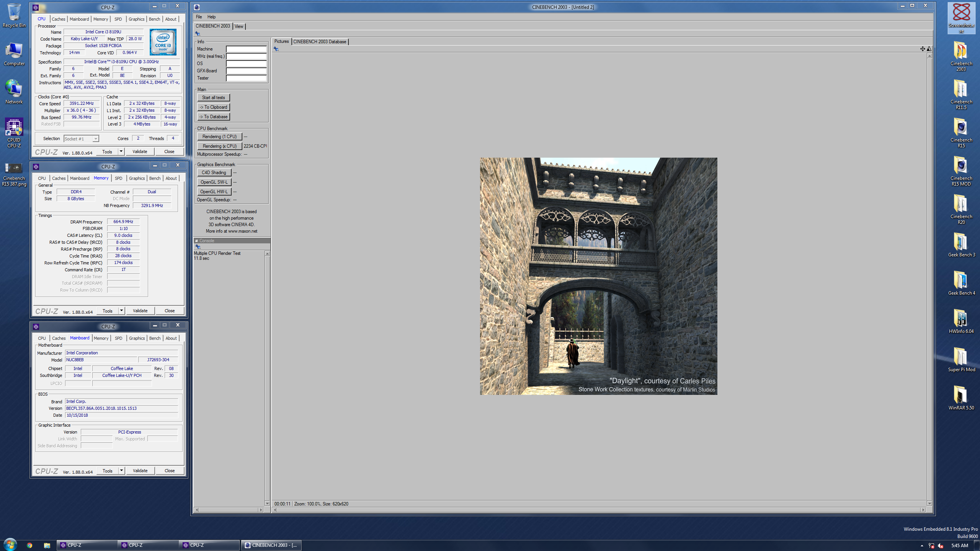Image resolution: width=980 pixels, height=551 pixels.
Task: Open Tools dropdown arrow in Mainboard CPU-Z window
Action: click(121, 471)
